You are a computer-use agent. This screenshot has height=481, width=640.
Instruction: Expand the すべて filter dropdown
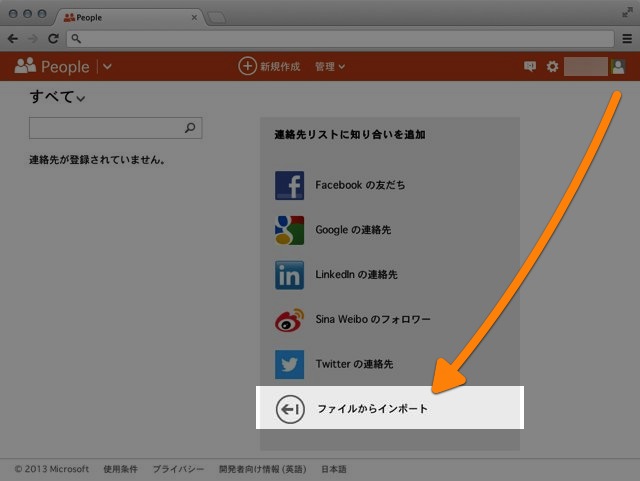pos(57,97)
